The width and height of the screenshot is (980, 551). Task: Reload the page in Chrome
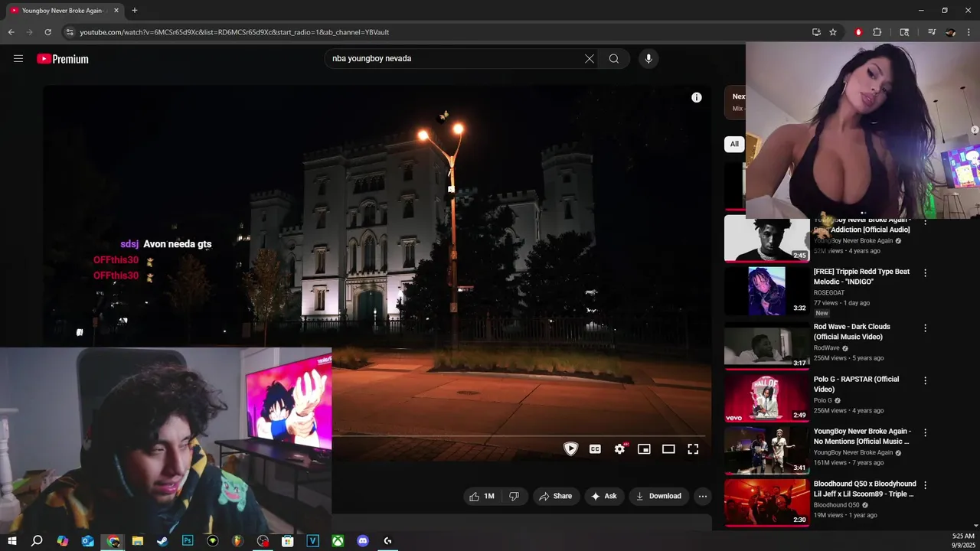coord(47,32)
